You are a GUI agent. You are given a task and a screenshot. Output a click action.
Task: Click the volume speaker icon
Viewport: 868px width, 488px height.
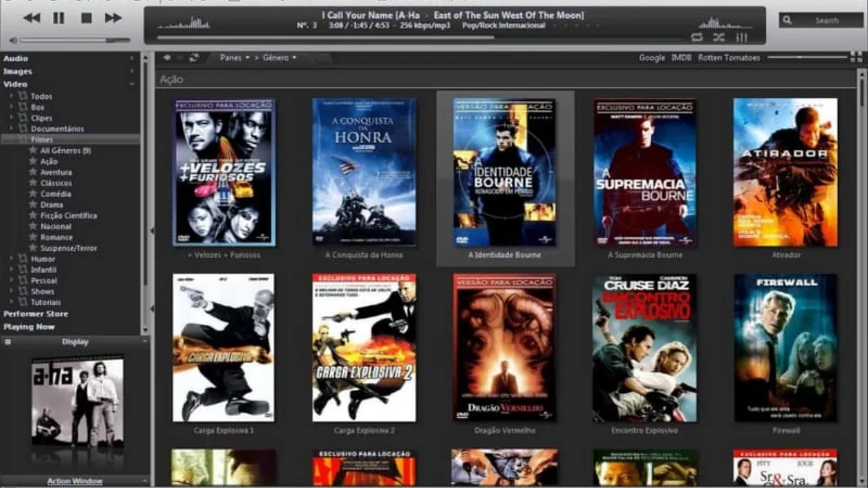(13, 40)
